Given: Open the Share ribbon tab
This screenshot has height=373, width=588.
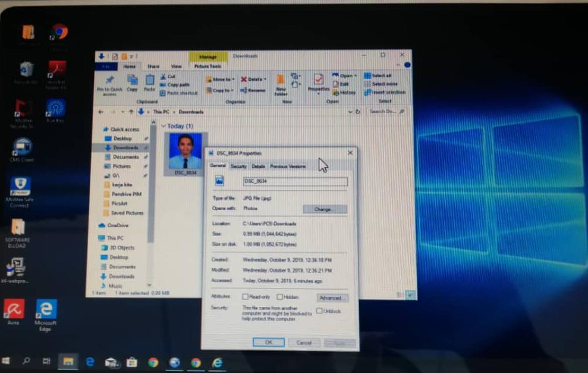Looking at the screenshot, I should pyautogui.click(x=153, y=66).
